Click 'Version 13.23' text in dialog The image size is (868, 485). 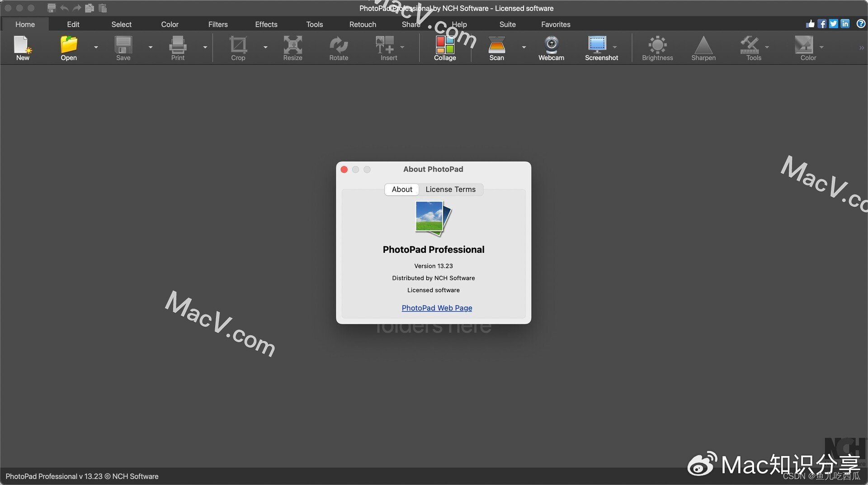434,266
